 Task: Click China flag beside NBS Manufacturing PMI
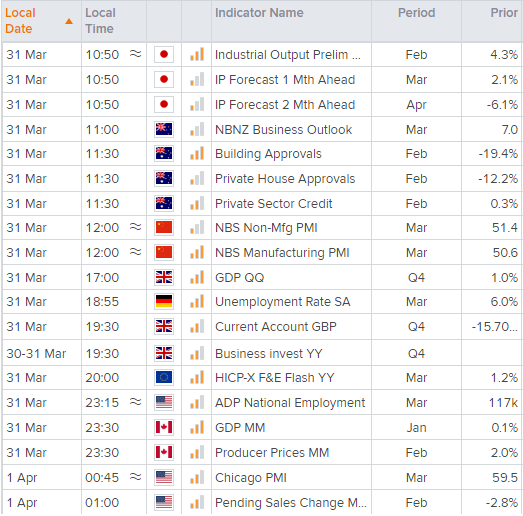coord(164,252)
